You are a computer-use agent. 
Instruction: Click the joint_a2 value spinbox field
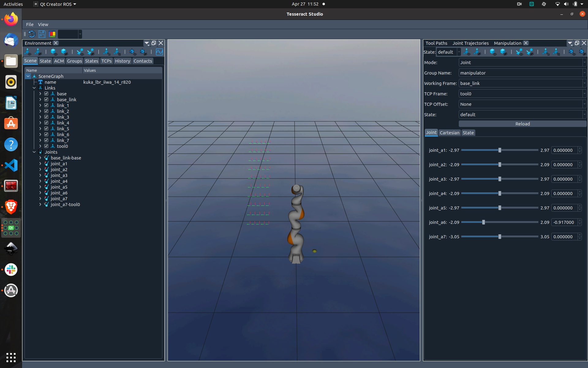tap(564, 164)
